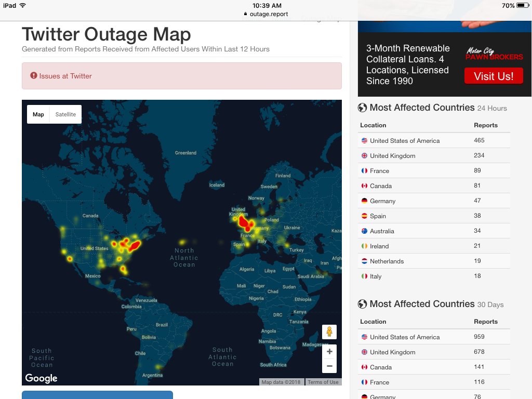Click the battery indicator icon
This screenshot has height=399, width=532.
[x=523, y=5]
